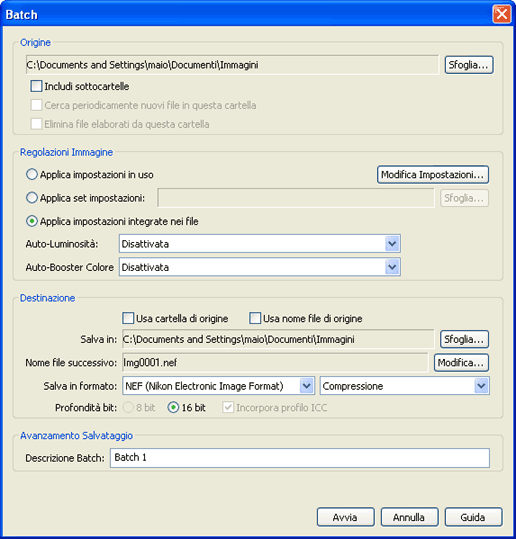Cancel with the Annulla button

tap(409, 517)
